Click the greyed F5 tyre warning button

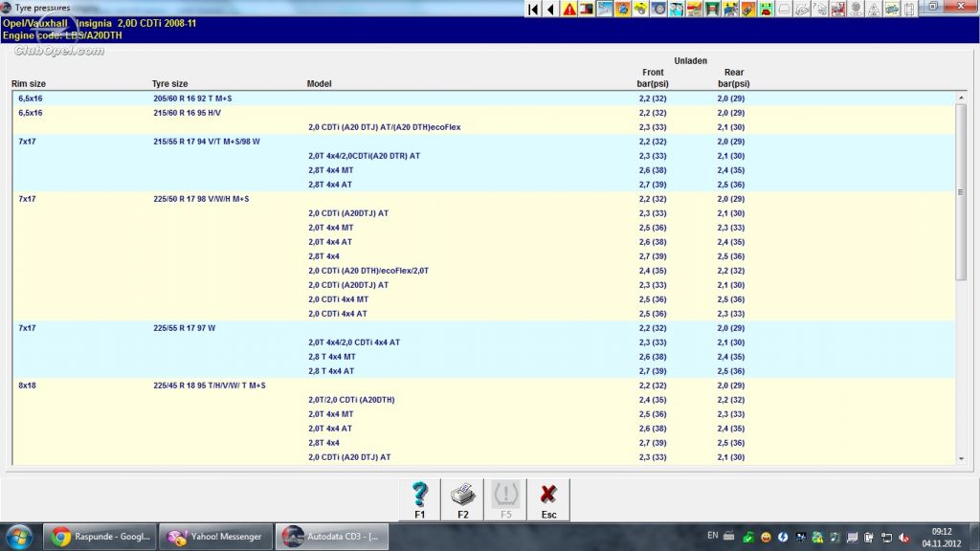pyautogui.click(x=505, y=499)
